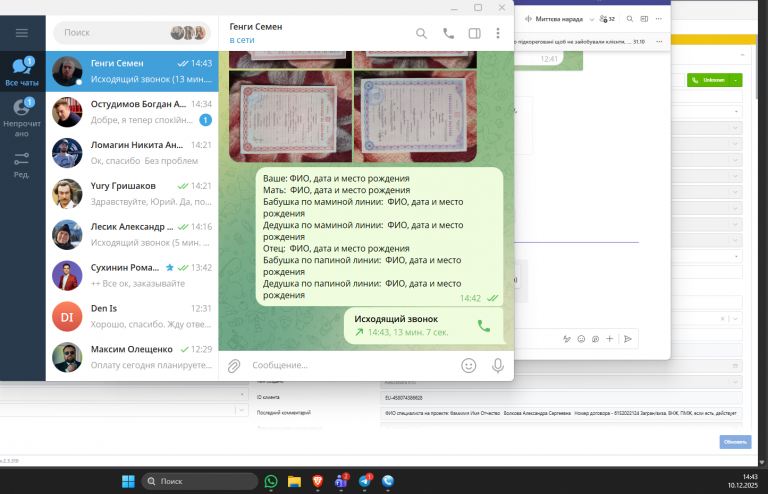Click the green Unknown call button in CRM
This screenshot has width=768, height=494.
pyautogui.click(x=709, y=80)
